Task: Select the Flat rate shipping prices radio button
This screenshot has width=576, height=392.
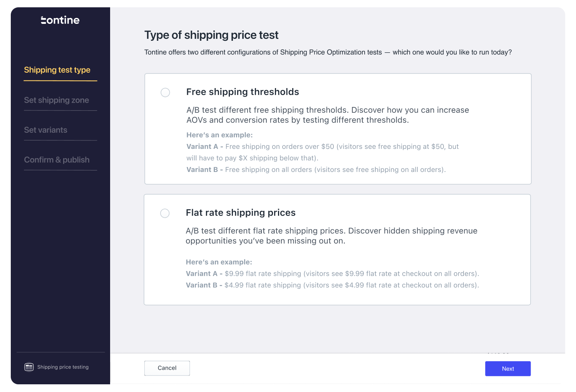Action: click(x=165, y=213)
